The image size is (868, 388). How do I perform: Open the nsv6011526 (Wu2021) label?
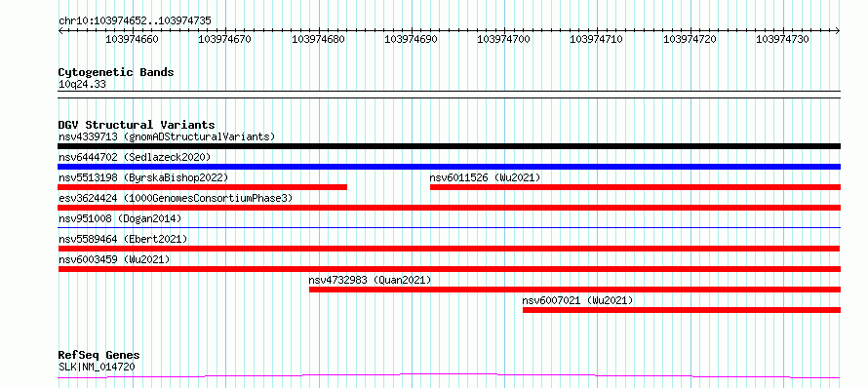click(485, 177)
